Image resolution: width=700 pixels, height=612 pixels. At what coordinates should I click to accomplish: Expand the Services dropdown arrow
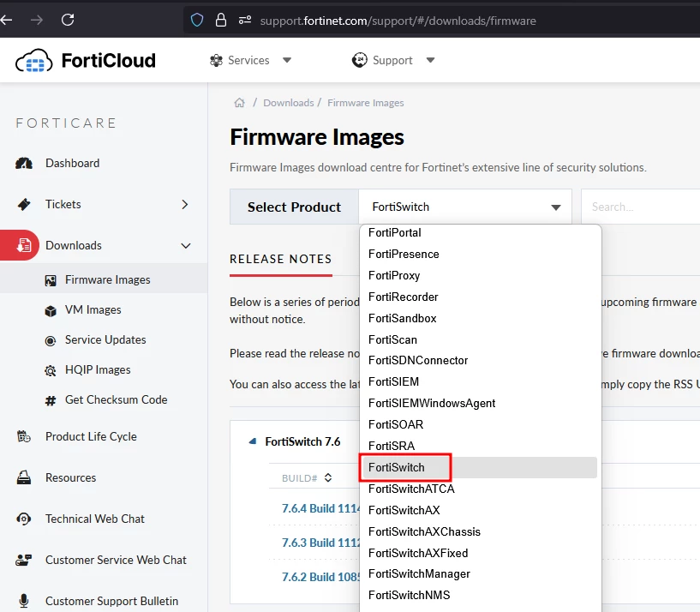[x=287, y=60]
